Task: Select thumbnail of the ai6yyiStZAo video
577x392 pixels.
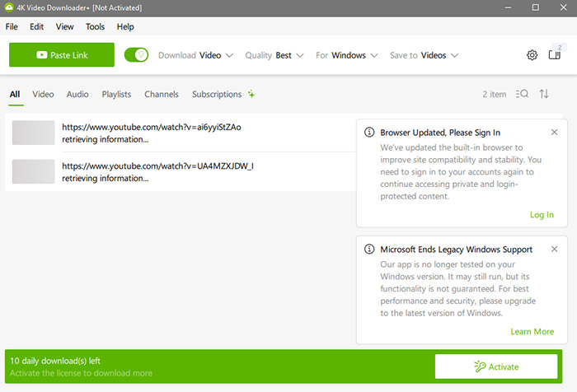Action: [34, 133]
